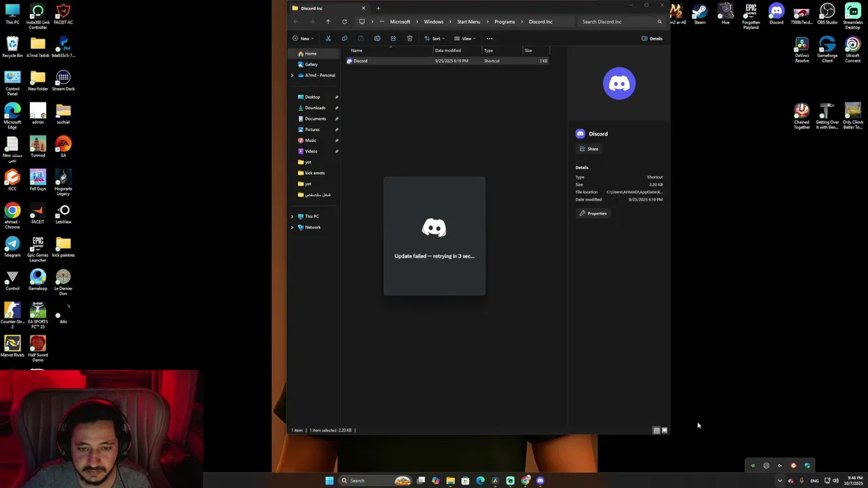Viewport: 868px width, 488px height.
Task: Refresh the Discord Inc folder view
Action: tap(344, 22)
